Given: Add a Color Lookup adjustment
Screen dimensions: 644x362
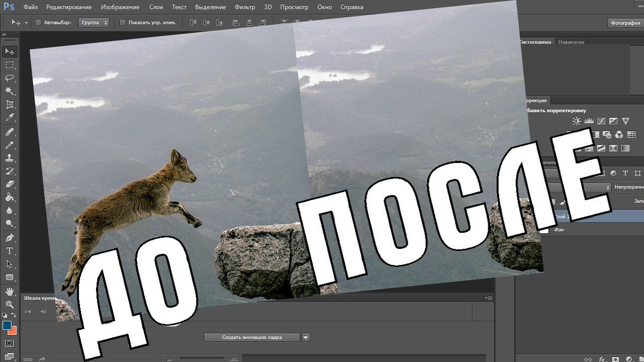Looking at the screenshot, I should [x=632, y=135].
